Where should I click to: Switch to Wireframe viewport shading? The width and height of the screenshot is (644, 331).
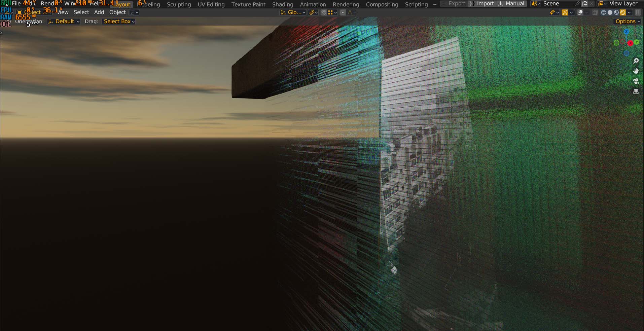603,12
